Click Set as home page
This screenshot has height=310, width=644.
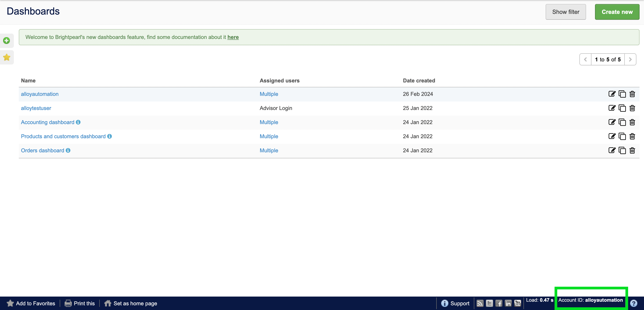point(135,303)
